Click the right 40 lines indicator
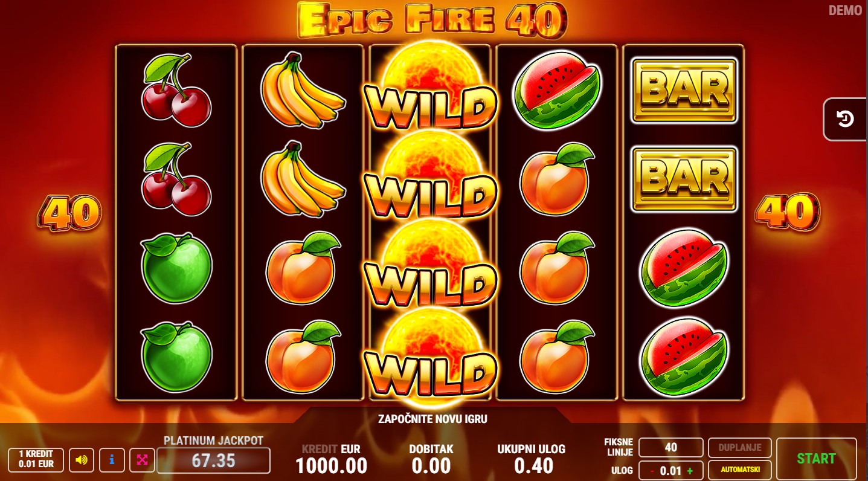 click(787, 212)
